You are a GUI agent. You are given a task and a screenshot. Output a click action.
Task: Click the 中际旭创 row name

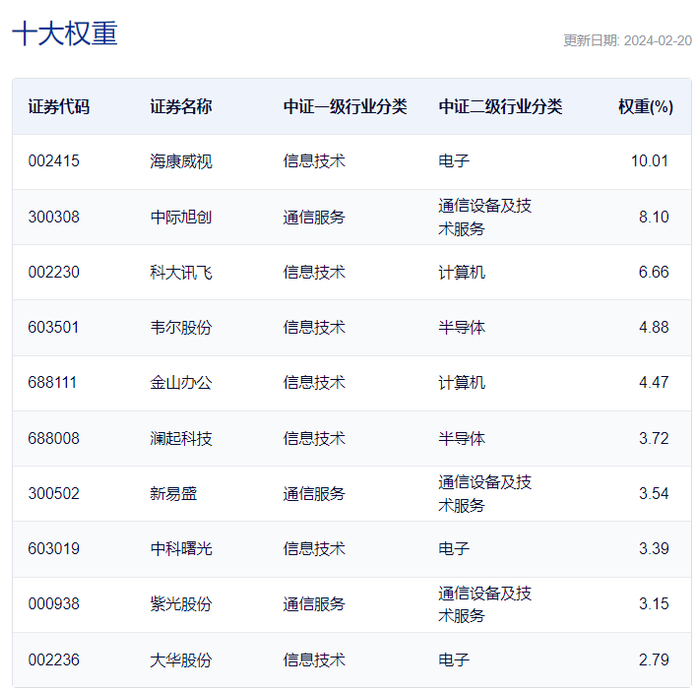(x=181, y=217)
